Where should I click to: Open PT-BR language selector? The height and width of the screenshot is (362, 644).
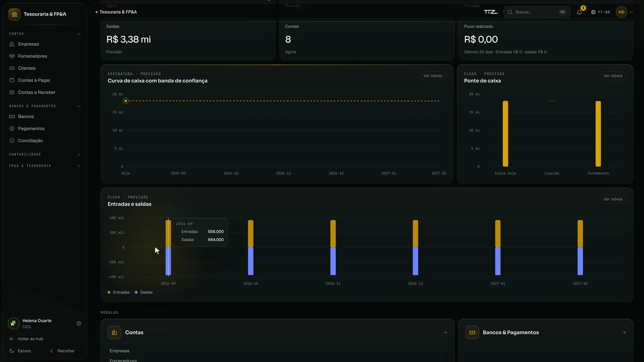click(600, 12)
